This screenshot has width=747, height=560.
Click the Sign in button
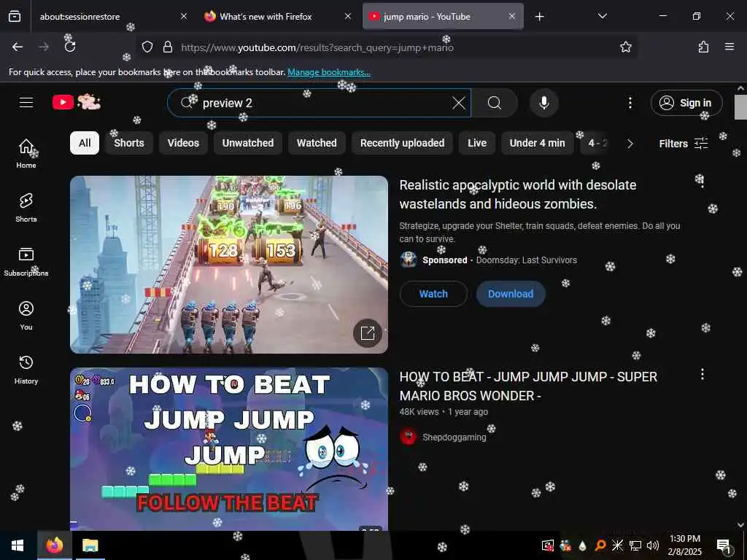(686, 103)
